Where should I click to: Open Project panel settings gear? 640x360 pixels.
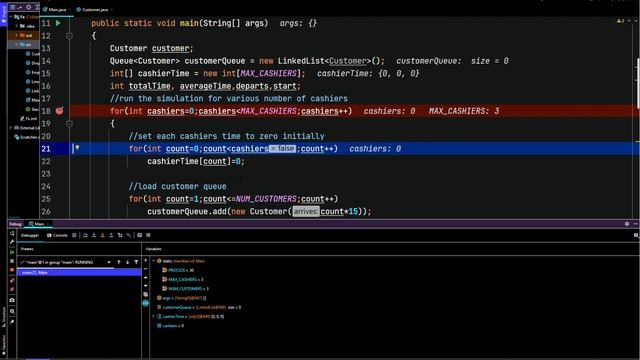28,7
